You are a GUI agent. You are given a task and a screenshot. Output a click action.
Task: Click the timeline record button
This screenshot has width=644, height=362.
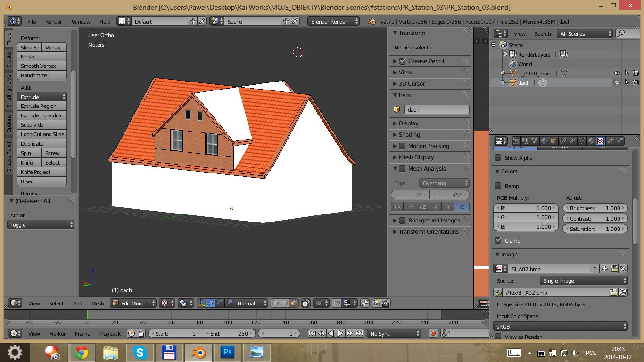tap(433, 334)
